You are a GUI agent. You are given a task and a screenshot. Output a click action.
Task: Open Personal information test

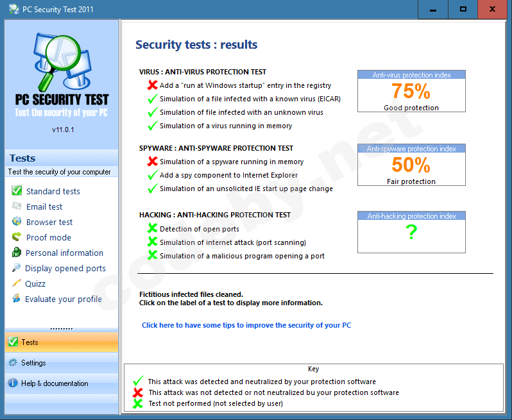64,253
